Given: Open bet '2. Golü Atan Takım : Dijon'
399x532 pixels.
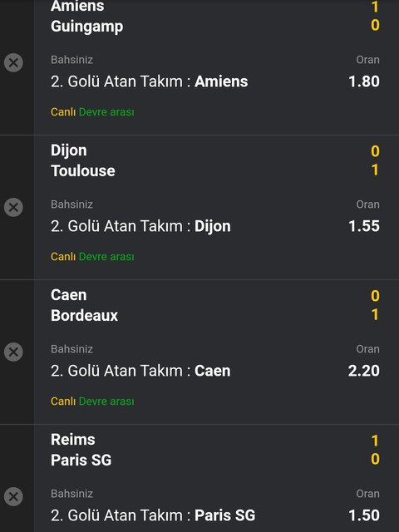Looking at the screenshot, I should pos(140,226).
